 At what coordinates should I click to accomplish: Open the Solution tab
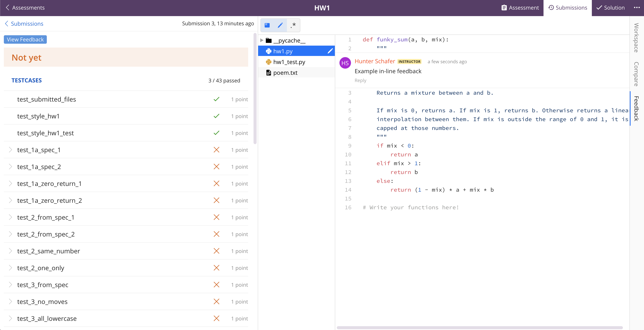click(x=610, y=8)
